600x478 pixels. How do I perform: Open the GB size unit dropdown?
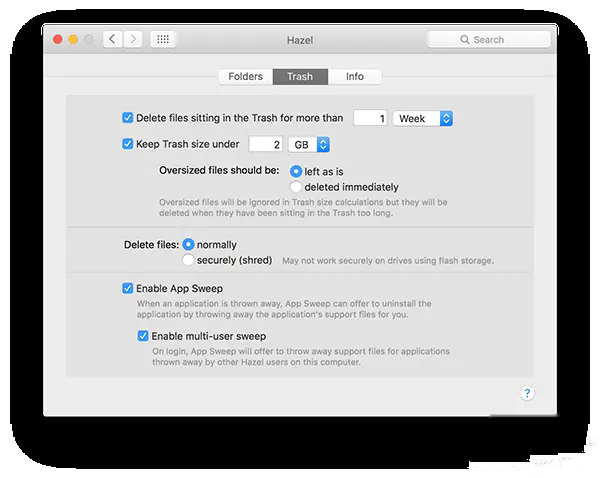[309, 145]
